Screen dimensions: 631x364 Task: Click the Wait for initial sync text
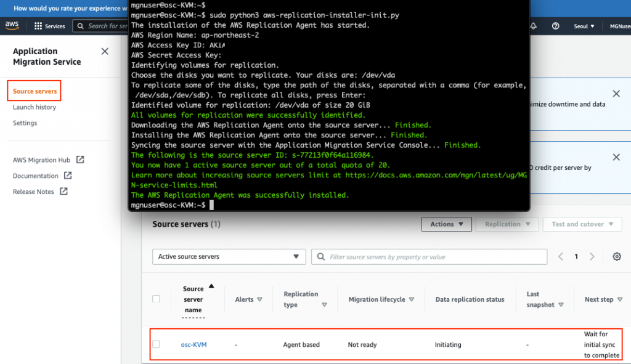click(x=601, y=345)
